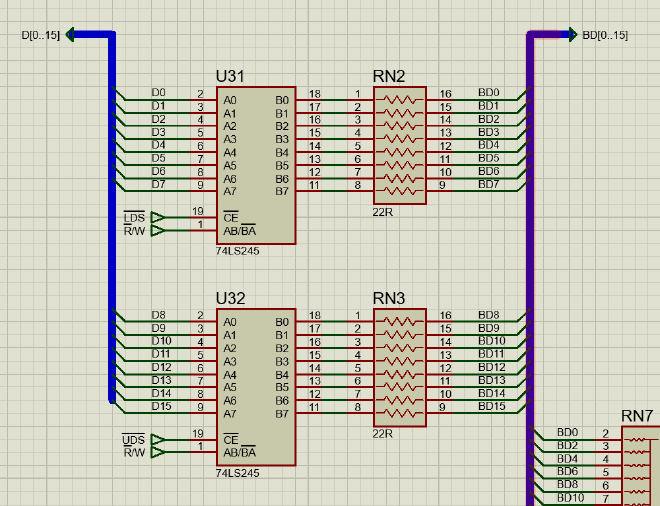The height and width of the screenshot is (506, 660).
Task: Click the 22R value label under RN2
Action: pyautogui.click(x=383, y=212)
